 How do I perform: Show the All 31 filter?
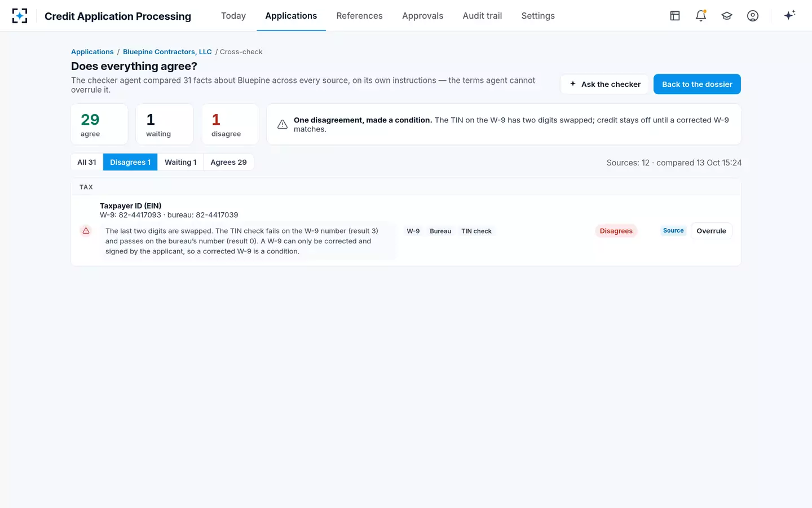click(87, 162)
